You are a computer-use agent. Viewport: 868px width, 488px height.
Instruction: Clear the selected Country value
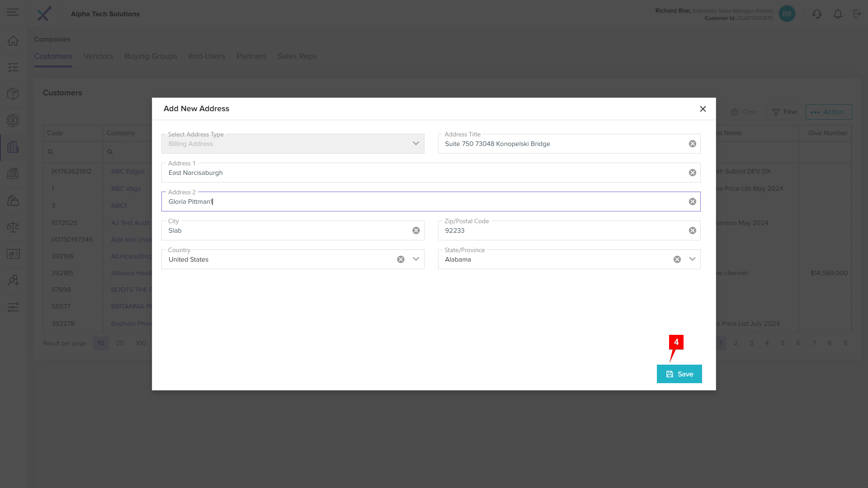click(401, 259)
